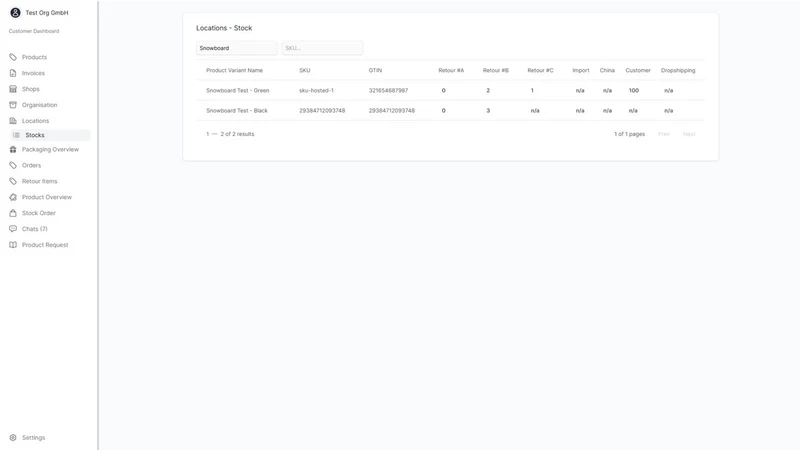This screenshot has height=450, width=800.
Task: Click the GTIN column header
Action: point(375,70)
